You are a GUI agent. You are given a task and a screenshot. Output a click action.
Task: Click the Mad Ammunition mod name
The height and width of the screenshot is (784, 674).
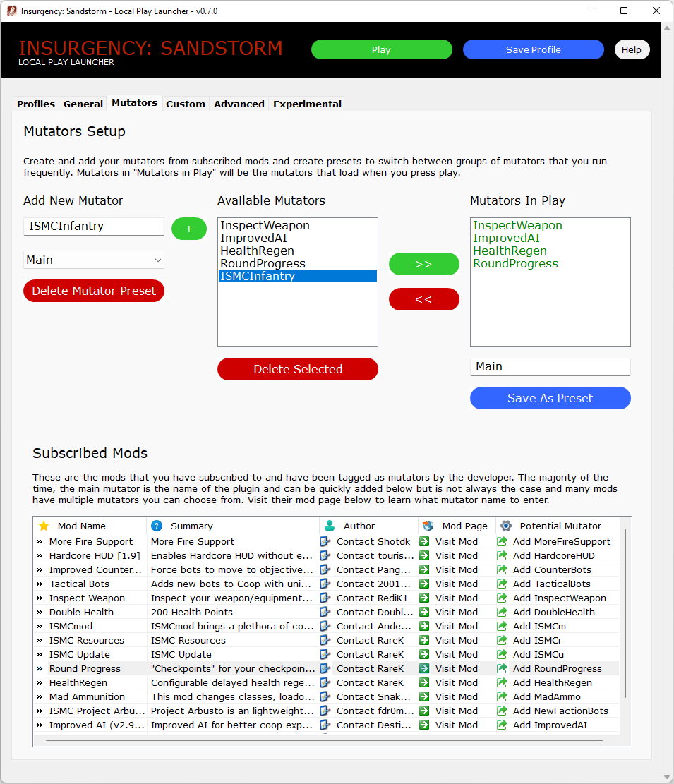(x=87, y=696)
